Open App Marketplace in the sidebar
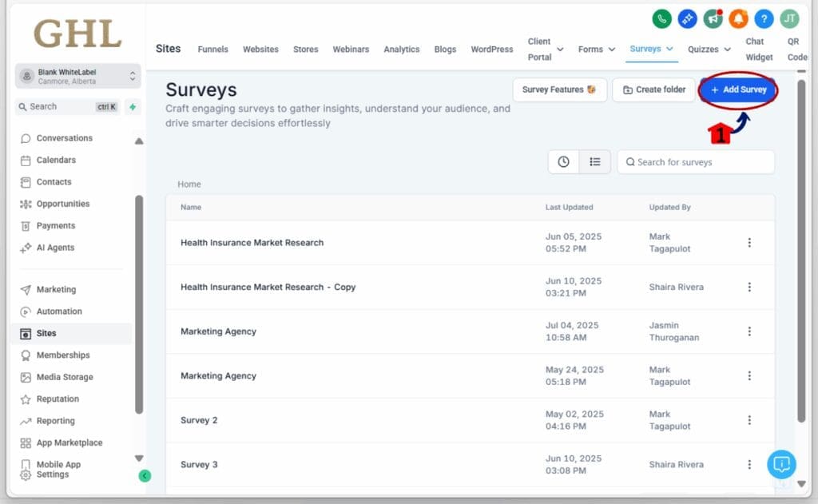818x504 pixels. click(x=69, y=443)
